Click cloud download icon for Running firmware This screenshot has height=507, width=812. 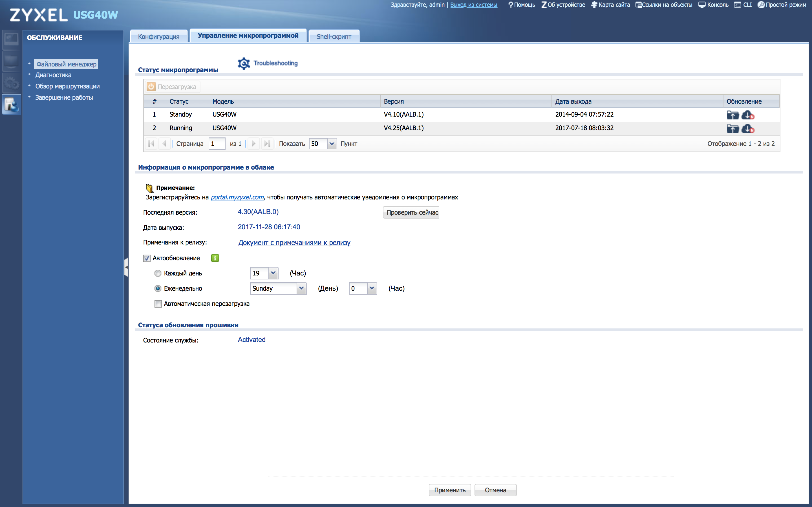748,128
